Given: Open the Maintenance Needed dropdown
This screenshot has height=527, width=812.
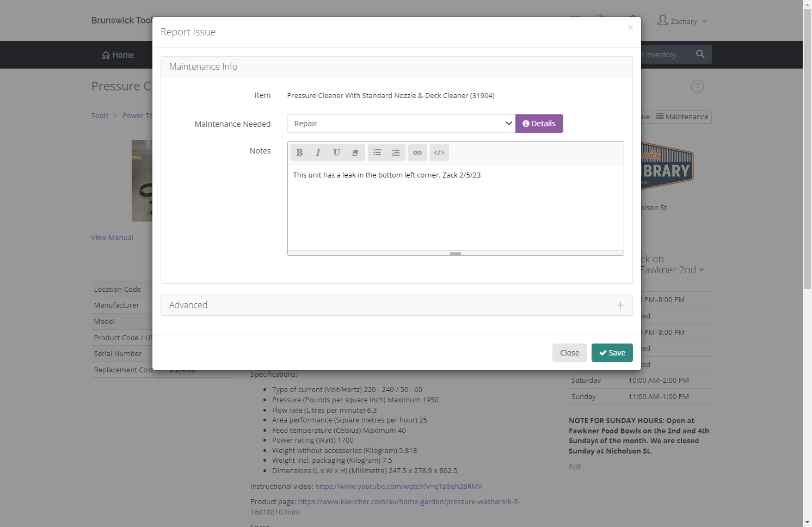Looking at the screenshot, I should pos(401,124).
